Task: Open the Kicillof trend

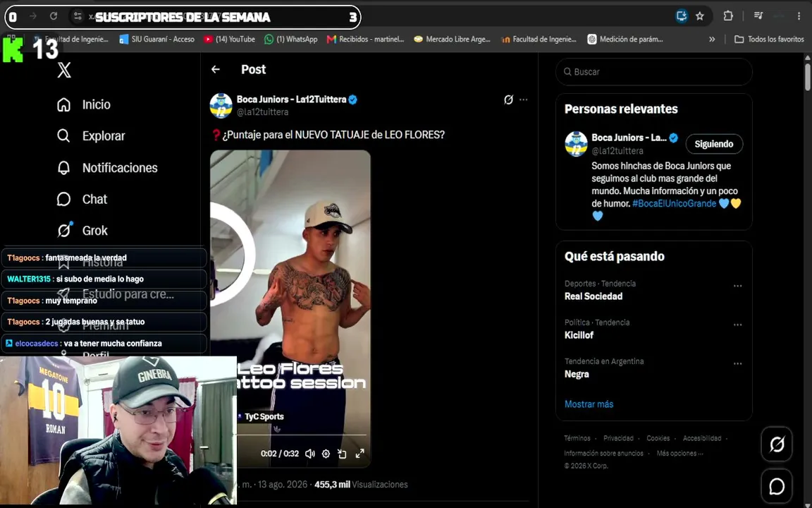Action: (x=579, y=335)
